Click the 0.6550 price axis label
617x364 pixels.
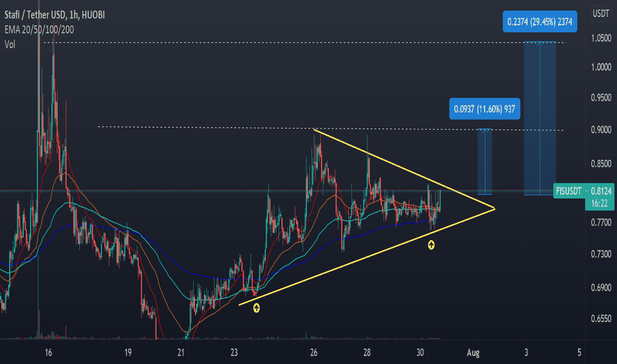pyautogui.click(x=601, y=318)
